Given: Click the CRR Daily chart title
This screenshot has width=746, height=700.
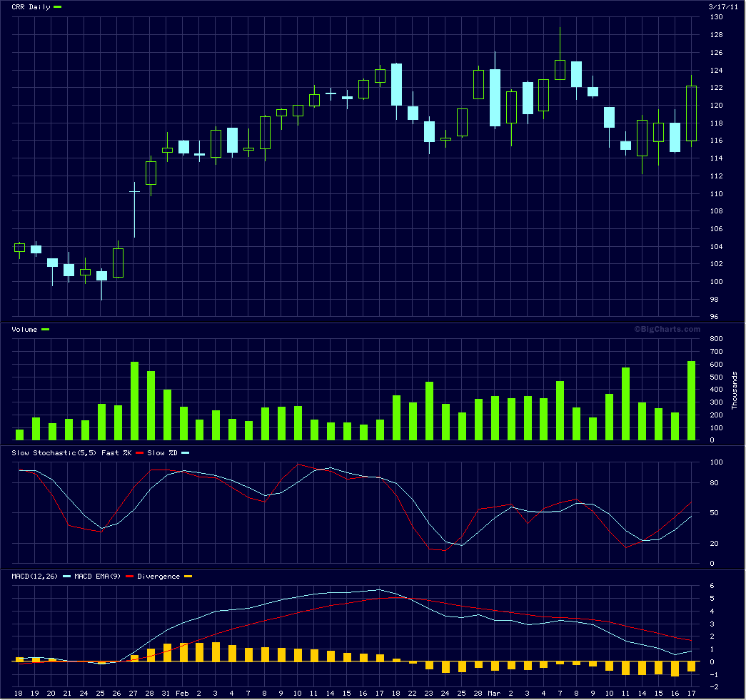Looking at the screenshot, I should (x=31, y=7).
